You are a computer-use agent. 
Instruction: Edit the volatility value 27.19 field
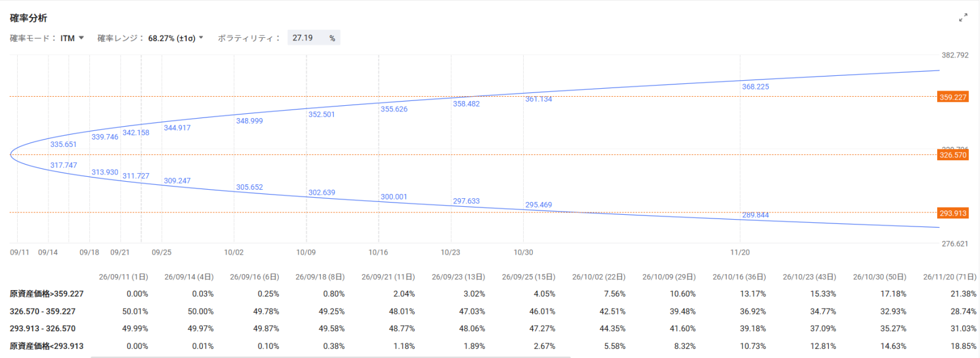pyautogui.click(x=314, y=38)
